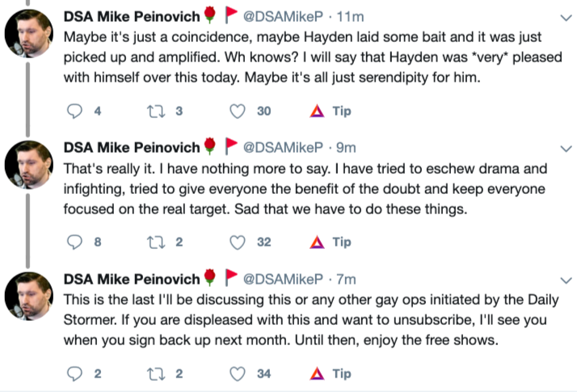The image size is (577, 392).
Task: Reply to the 11m-old tweet
Action: [75, 111]
